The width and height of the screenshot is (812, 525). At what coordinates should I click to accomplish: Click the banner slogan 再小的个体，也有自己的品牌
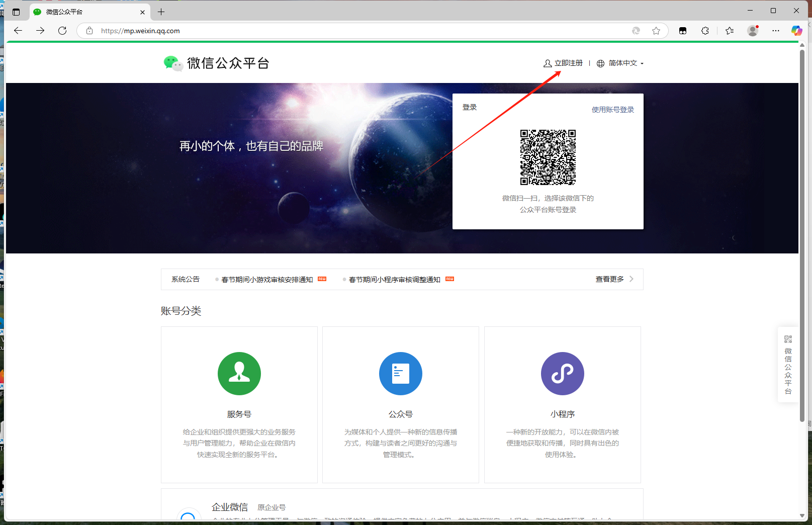pos(251,146)
